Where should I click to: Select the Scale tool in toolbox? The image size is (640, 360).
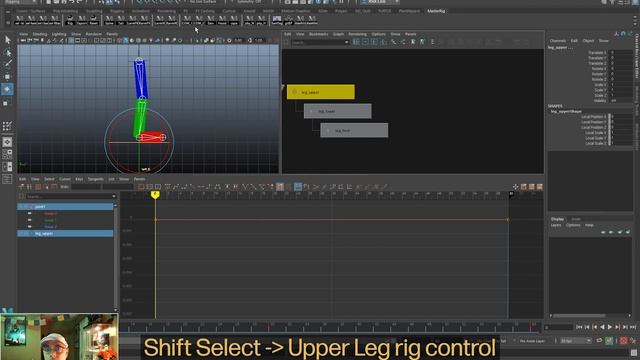tap(6, 103)
